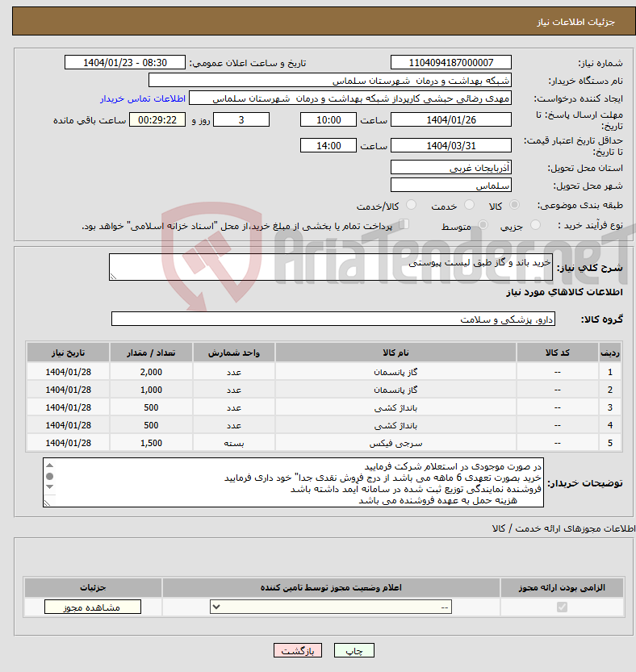Click گاز پانسمان in row 1
This screenshot has height=672, width=636.
(395, 372)
